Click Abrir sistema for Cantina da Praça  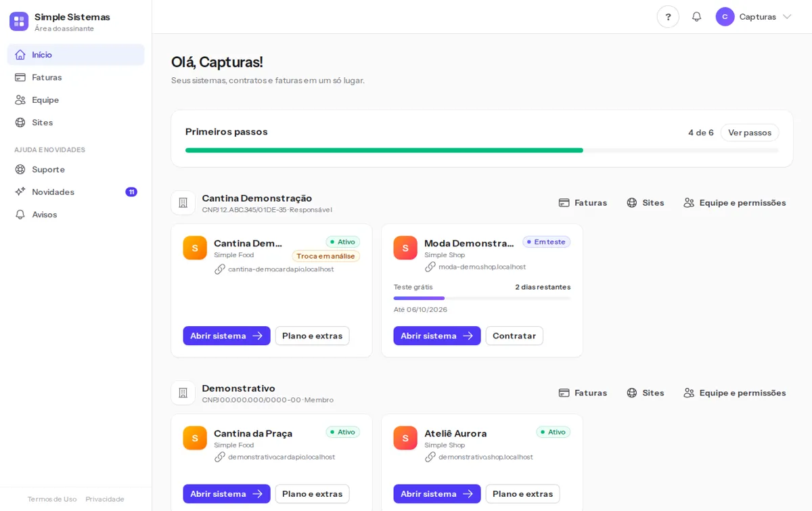tap(227, 494)
